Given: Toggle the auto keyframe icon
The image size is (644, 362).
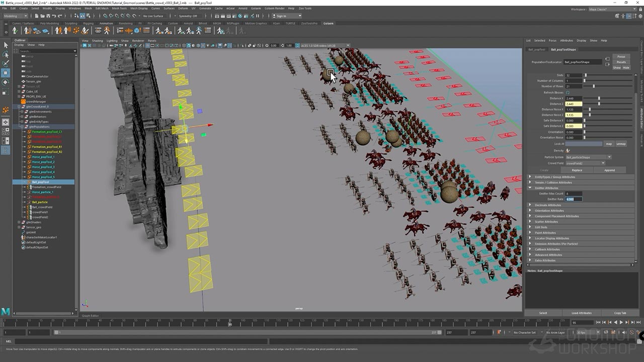Looking at the screenshot, I should click(x=499, y=332).
